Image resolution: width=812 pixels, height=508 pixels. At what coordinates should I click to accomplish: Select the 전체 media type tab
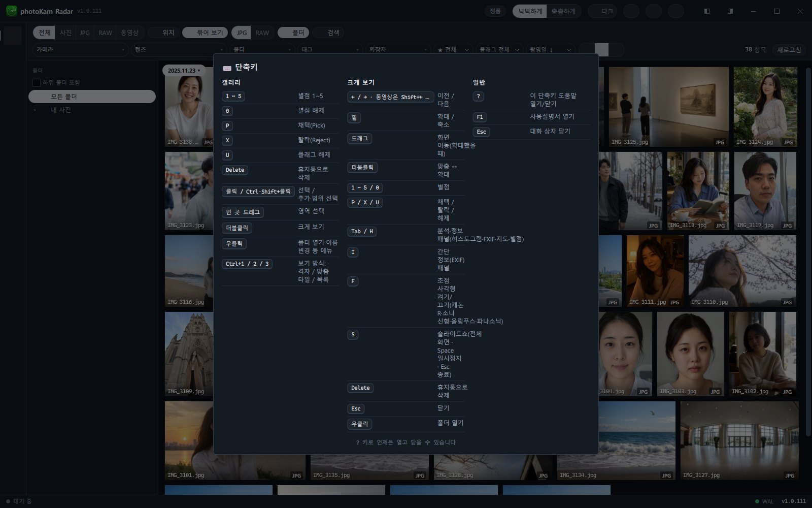click(44, 33)
